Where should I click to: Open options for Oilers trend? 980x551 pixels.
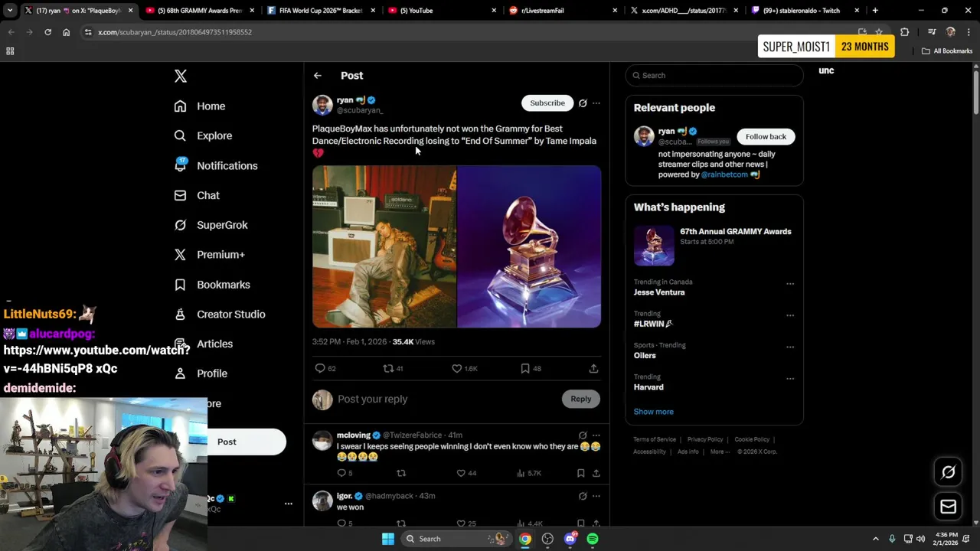(x=790, y=347)
